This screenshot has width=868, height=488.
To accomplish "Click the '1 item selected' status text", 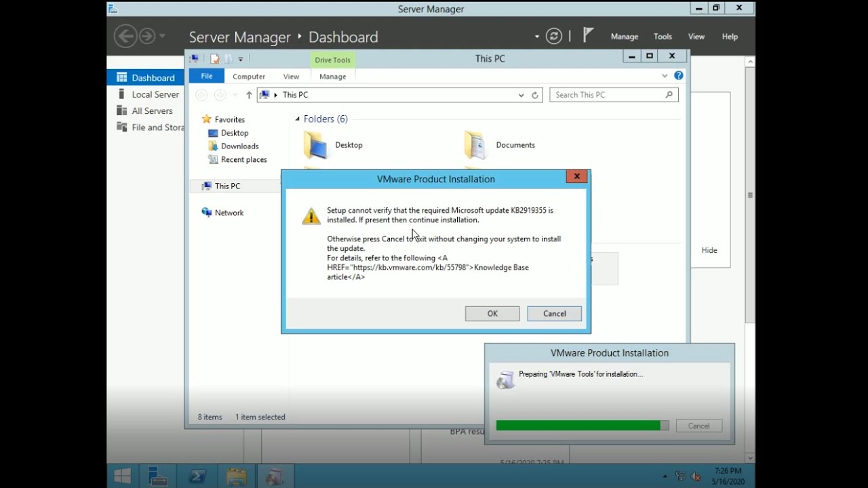I will tap(260, 417).
